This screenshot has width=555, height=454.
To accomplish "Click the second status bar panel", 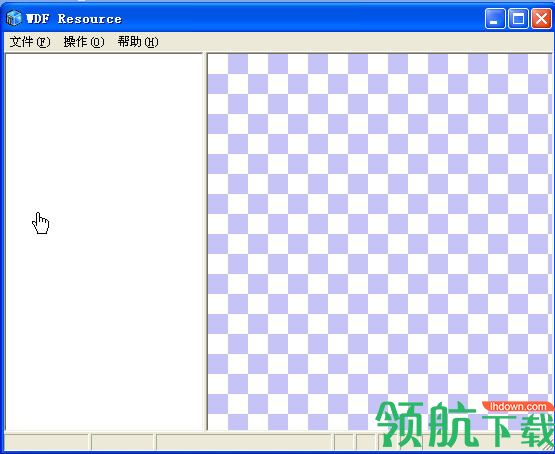I will tap(122, 442).
